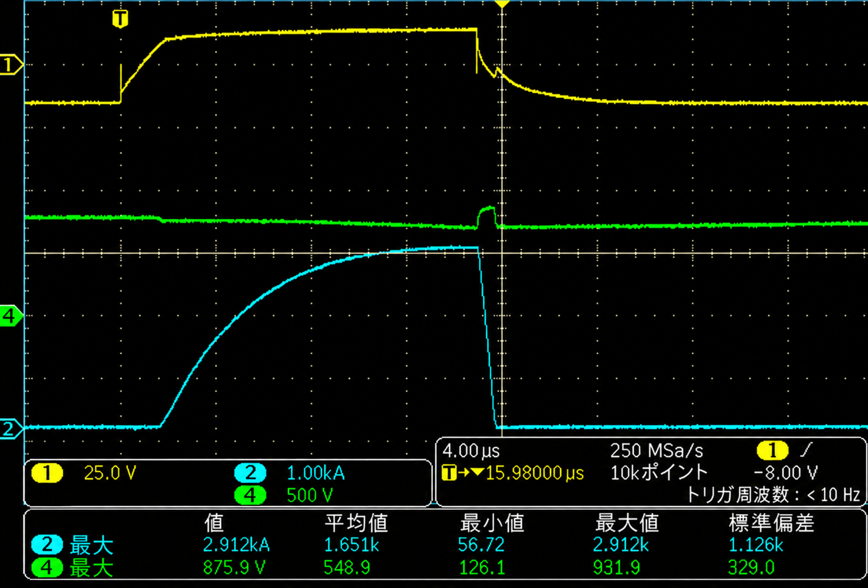Click the 10k ポイント record length

(x=659, y=473)
